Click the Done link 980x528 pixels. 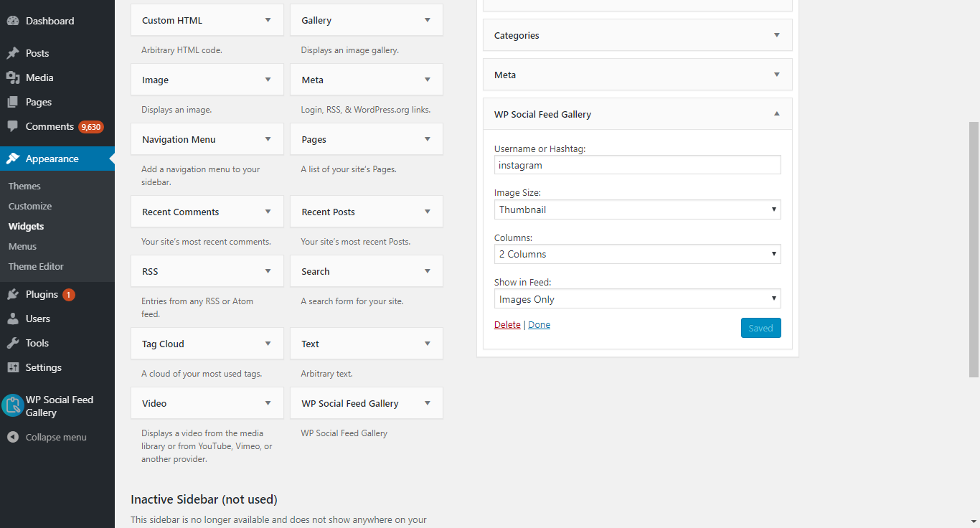point(539,324)
